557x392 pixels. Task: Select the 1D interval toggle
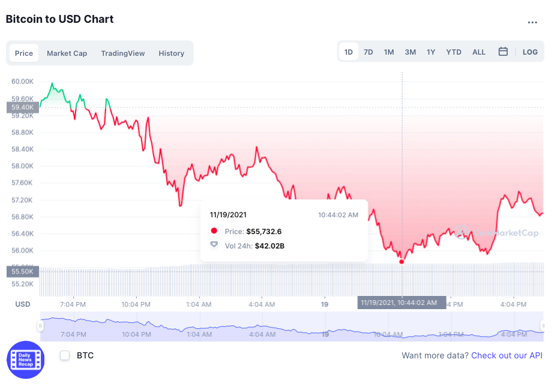pos(348,52)
